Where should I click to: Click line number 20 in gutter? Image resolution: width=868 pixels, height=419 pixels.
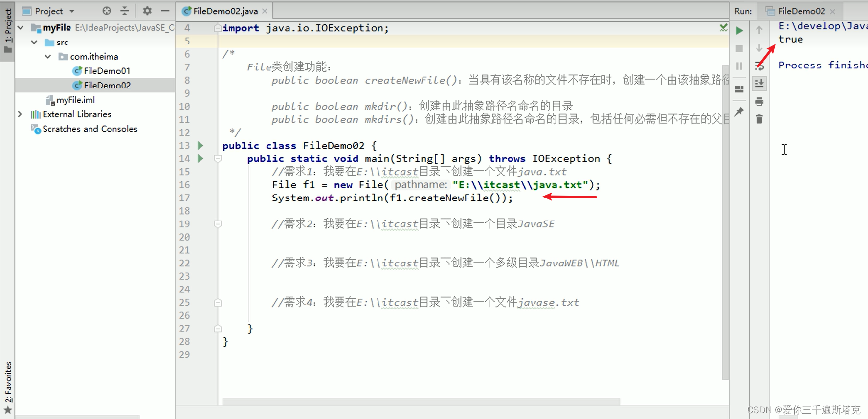tap(184, 237)
